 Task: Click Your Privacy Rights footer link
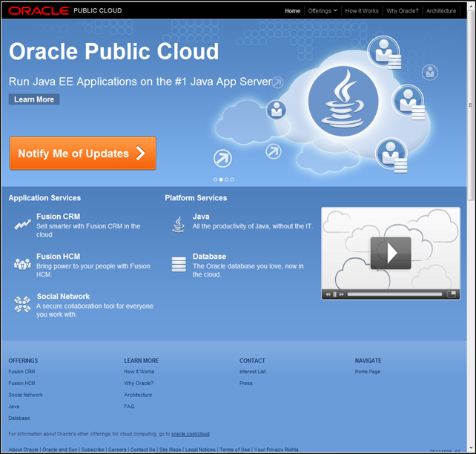pos(277,450)
